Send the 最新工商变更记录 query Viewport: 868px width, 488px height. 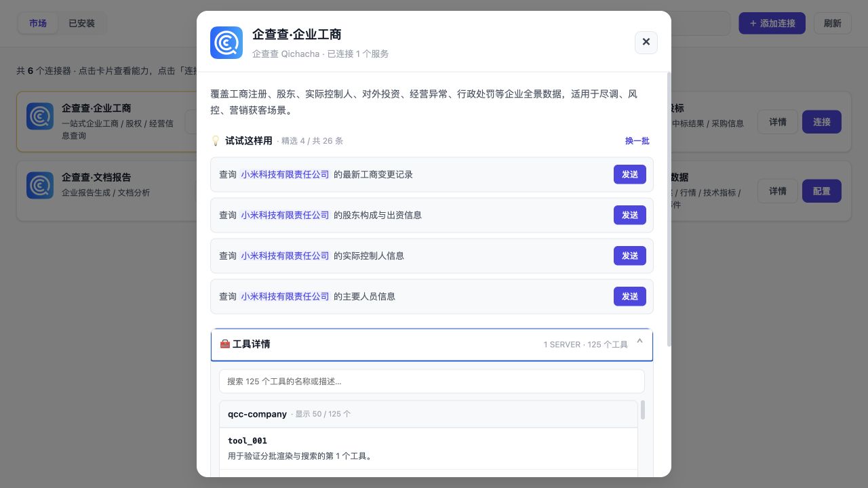630,174
